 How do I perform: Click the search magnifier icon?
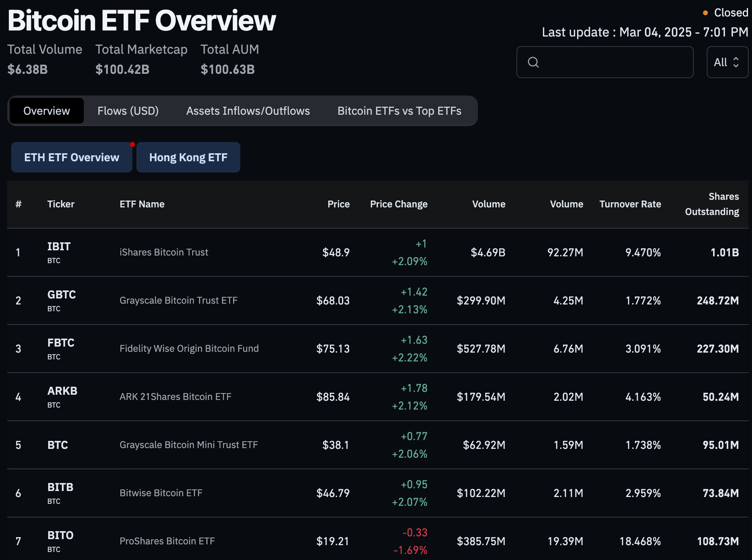coord(533,62)
